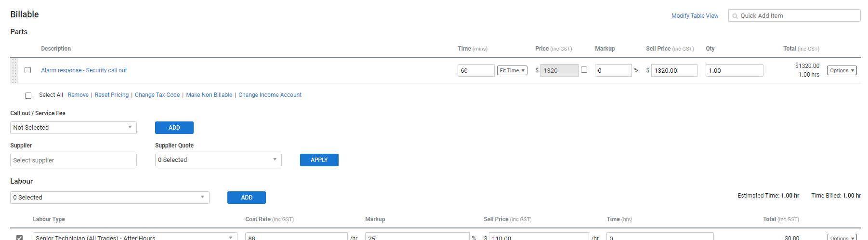868x240 pixels.
Task: Expand the Labour 0 Selected dropdown
Action: pyautogui.click(x=110, y=198)
